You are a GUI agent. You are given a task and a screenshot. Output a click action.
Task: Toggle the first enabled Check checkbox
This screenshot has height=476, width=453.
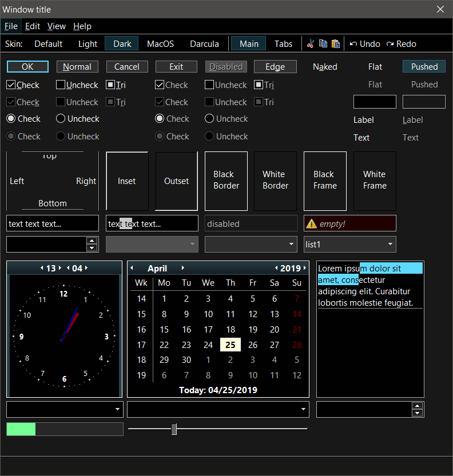tap(11, 85)
